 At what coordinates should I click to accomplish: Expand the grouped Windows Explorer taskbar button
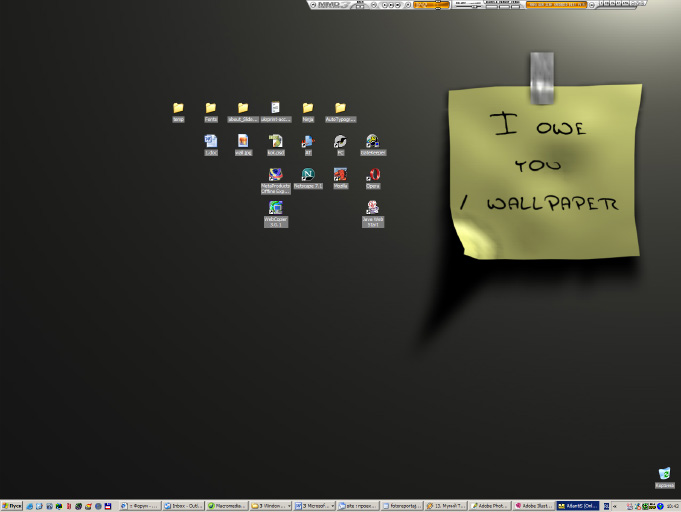coord(271,506)
